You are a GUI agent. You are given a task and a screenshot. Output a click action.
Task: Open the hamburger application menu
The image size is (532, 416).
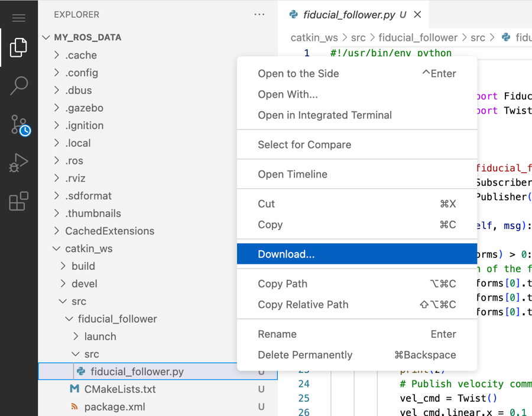pyautogui.click(x=19, y=18)
